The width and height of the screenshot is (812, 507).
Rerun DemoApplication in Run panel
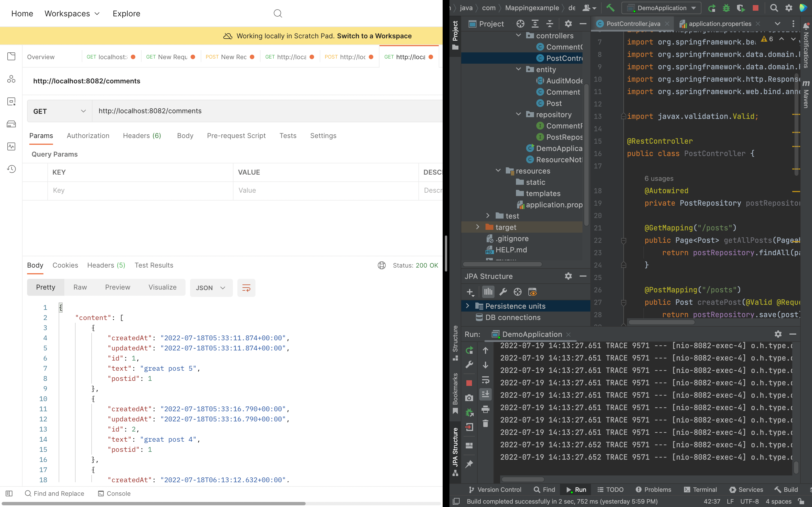(469, 350)
